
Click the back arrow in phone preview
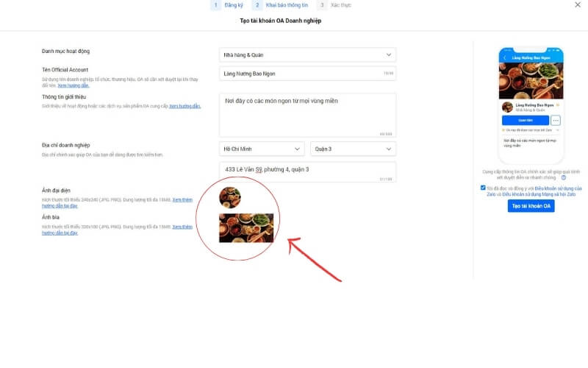505,58
